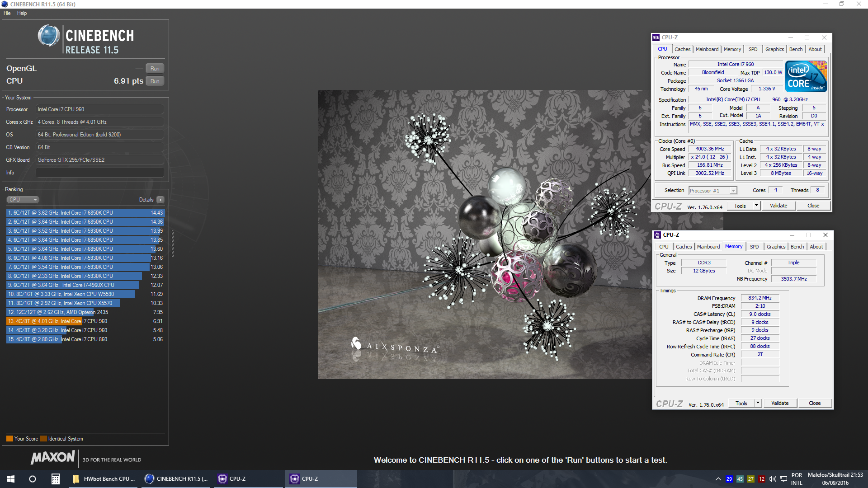The image size is (868, 488).
Task: Open HWbot Bench CPU folder taskbar item
Action: tap(104, 479)
